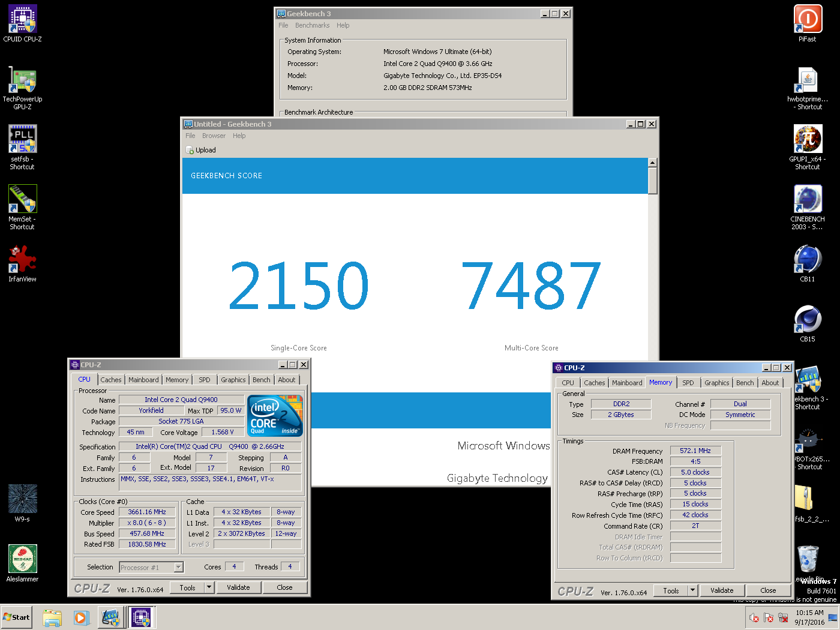
Task: Open Bench tab in right CPU-Z window
Action: point(745,383)
